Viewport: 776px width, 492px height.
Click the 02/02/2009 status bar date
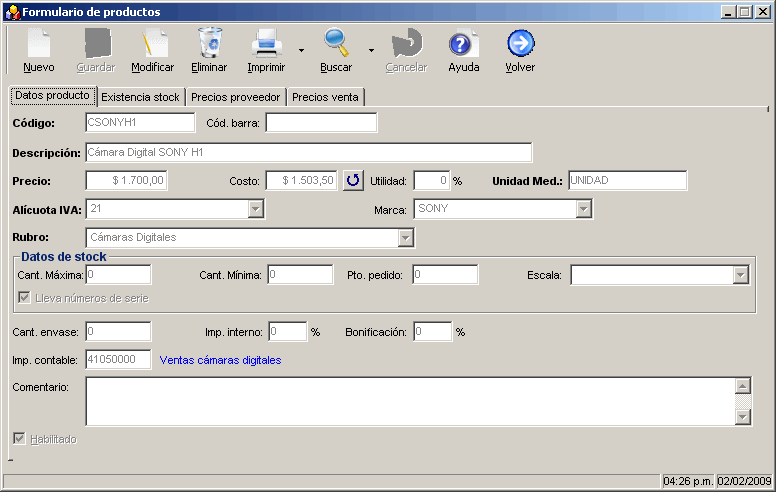click(744, 481)
